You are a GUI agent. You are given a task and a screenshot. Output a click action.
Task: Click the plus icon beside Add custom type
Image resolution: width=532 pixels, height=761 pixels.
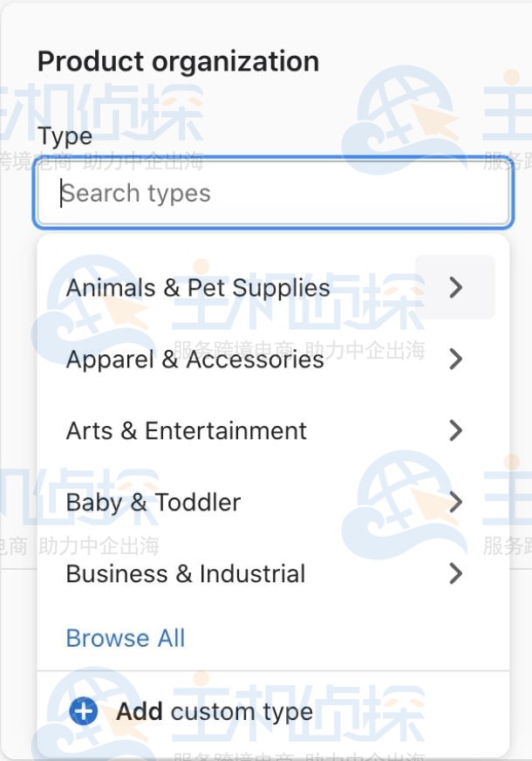[x=83, y=711]
